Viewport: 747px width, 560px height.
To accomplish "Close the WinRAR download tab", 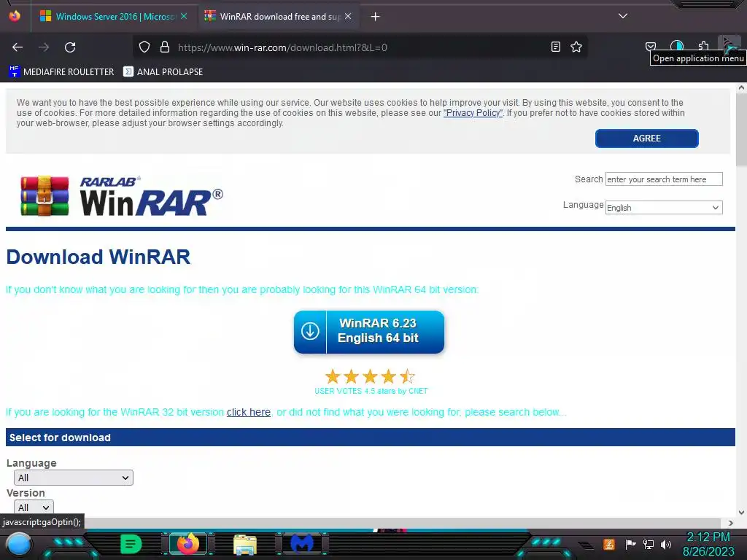I will click(348, 16).
